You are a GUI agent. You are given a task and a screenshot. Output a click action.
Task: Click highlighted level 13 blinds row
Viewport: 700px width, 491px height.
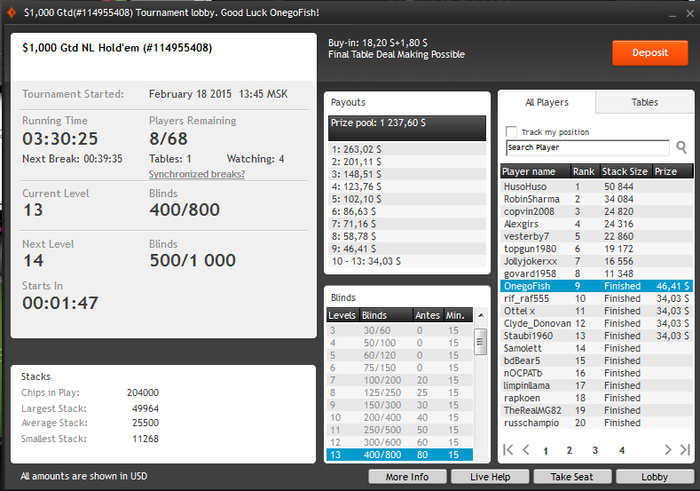click(x=400, y=455)
